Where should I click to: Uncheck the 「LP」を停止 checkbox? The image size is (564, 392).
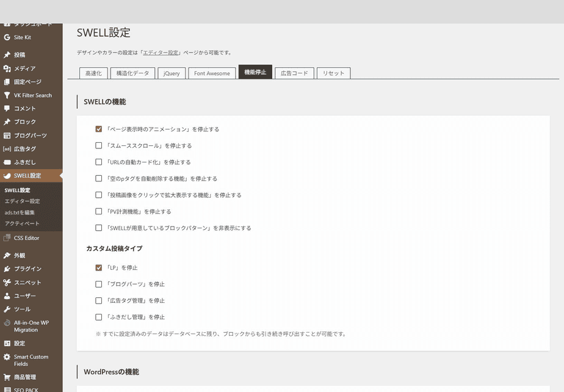tap(98, 268)
